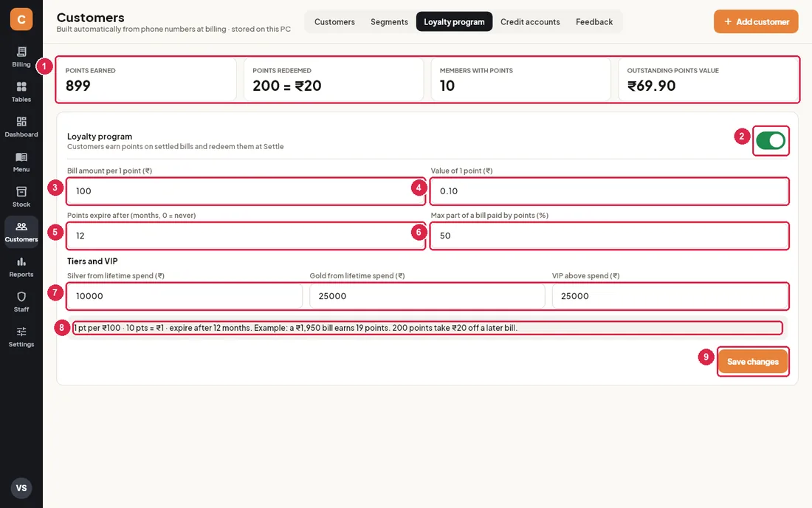
Task: Click the 'Tiers and VIP' heading
Action: pos(92,261)
